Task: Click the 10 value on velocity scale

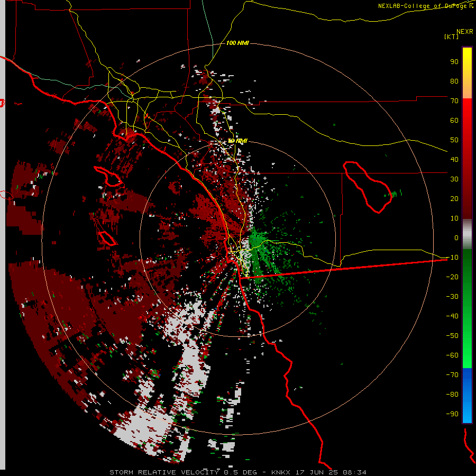Action: [x=454, y=218]
